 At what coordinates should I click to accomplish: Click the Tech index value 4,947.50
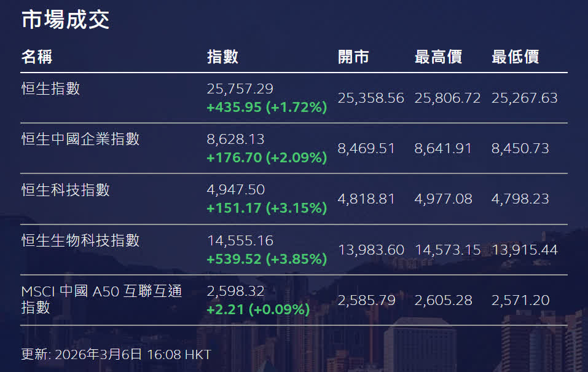[x=235, y=190]
